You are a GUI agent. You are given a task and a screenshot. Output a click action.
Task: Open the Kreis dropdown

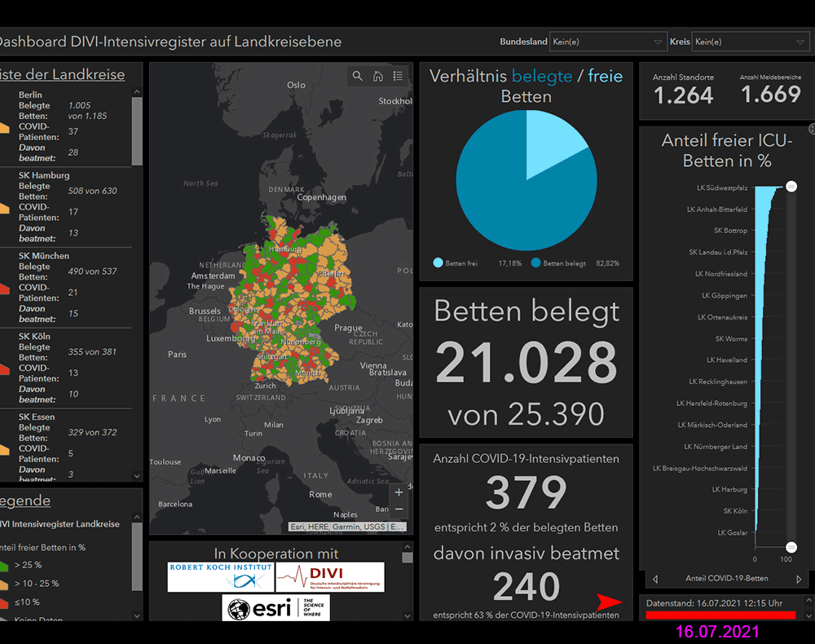click(x=750, y=42)
